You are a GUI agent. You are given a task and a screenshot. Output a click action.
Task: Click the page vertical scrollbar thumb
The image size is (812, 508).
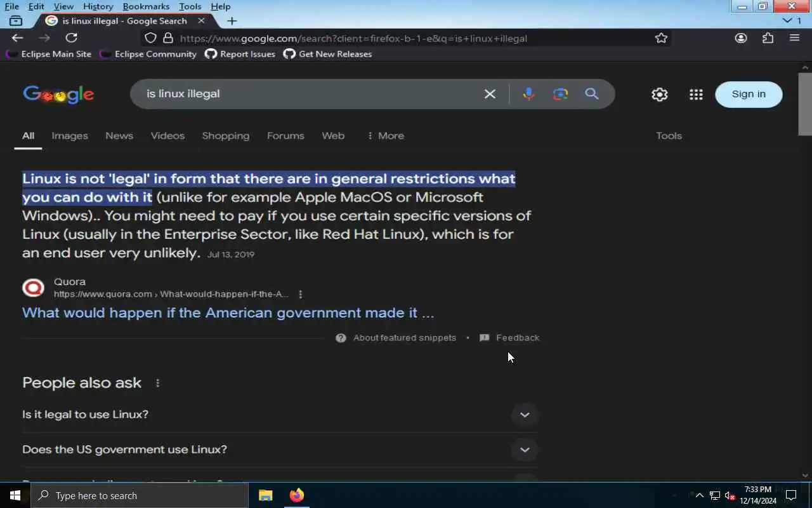[x=805, y=104]
